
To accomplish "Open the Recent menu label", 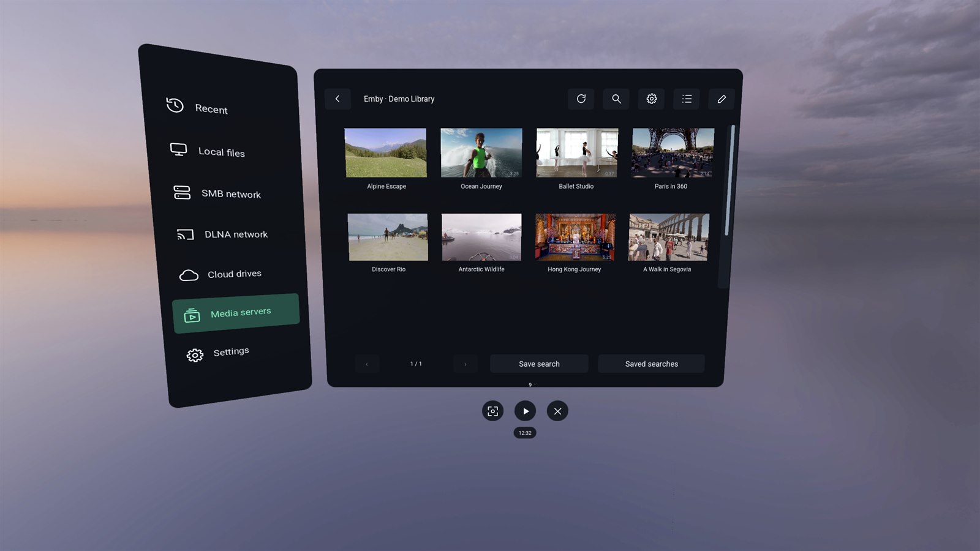I will tap(211, 109).
